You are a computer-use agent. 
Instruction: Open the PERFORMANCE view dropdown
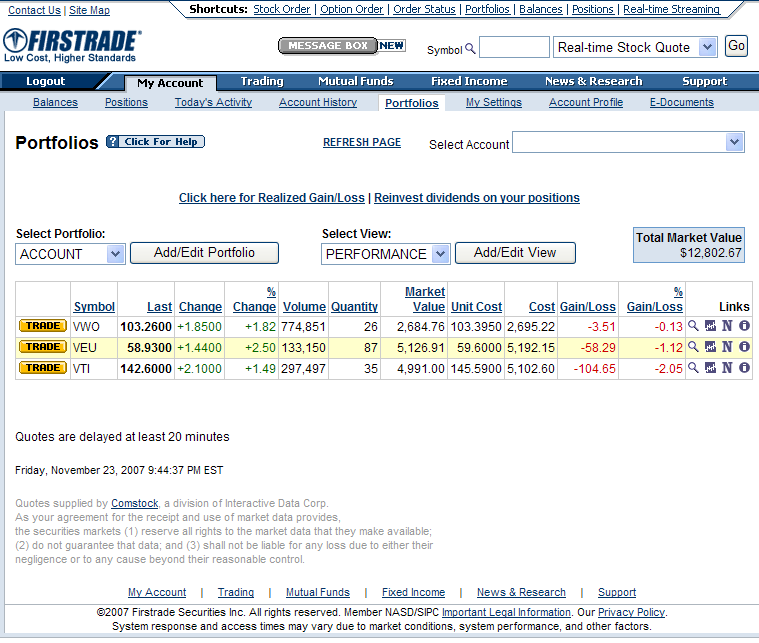tap(440, 254)
